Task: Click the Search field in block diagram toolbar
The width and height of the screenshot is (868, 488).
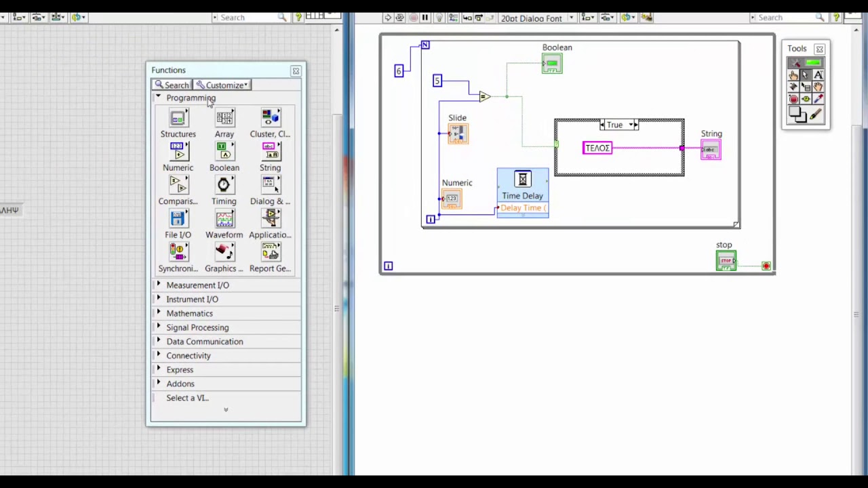Action: [788, 18]
